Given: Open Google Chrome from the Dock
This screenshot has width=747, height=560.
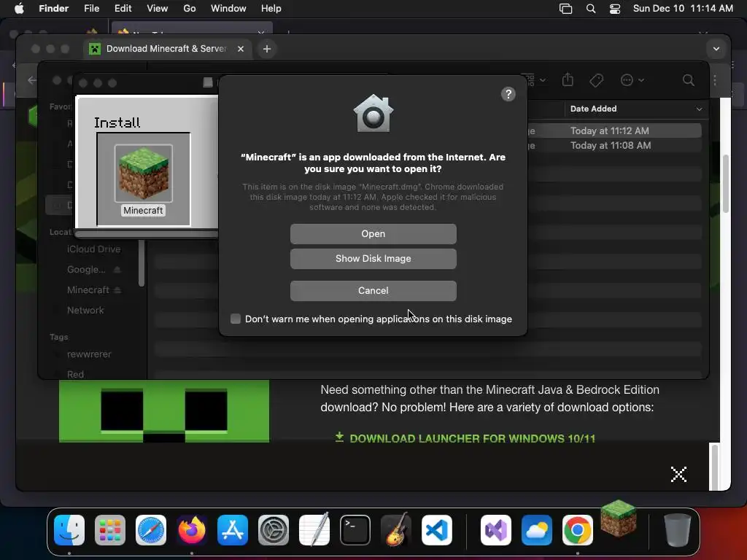Looking at the screenshot, I should [x=578, y=530].
